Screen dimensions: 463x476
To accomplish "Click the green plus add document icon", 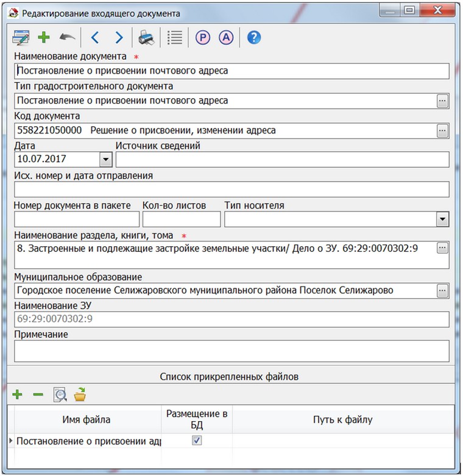I will [x=43, y=38].
